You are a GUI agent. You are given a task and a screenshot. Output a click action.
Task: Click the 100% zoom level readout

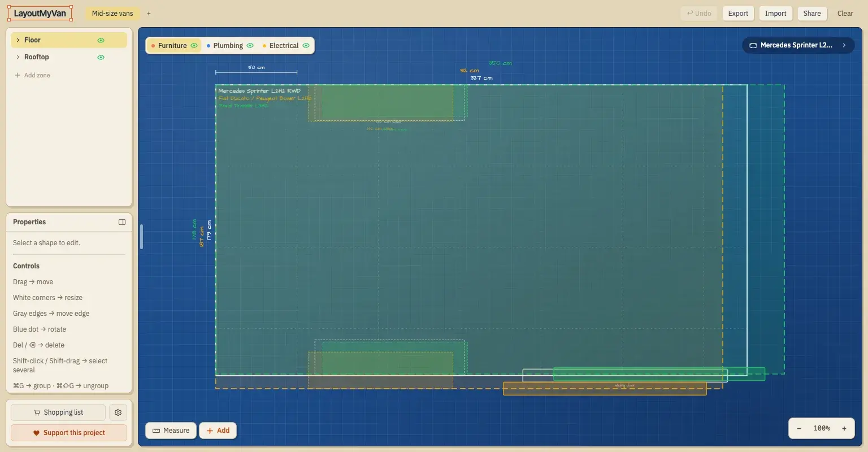click(x=822, y=428)
